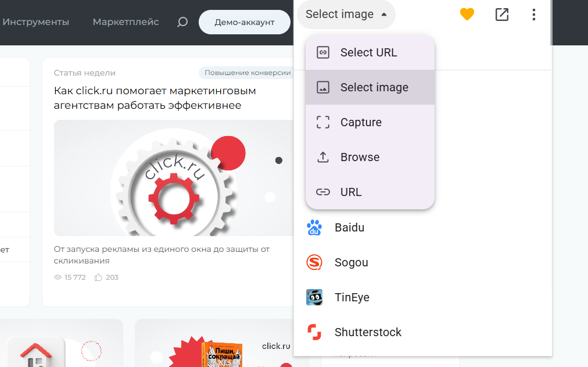This screenshot has width=588, height=367.
Task: Expand the Select image mode dropdown
Action: (x=346, y=15)
